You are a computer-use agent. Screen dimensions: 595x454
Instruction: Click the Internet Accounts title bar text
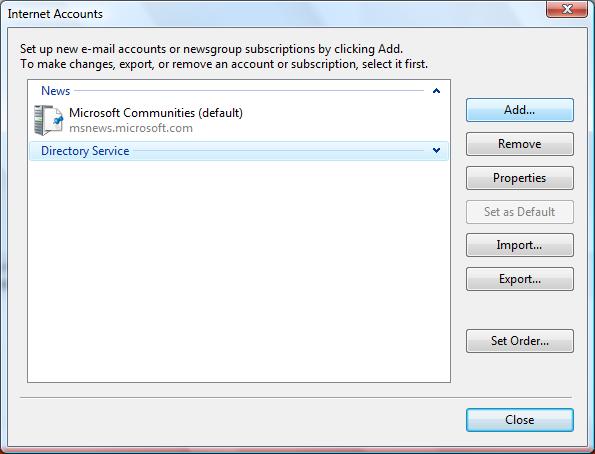(x=55, y=14)
